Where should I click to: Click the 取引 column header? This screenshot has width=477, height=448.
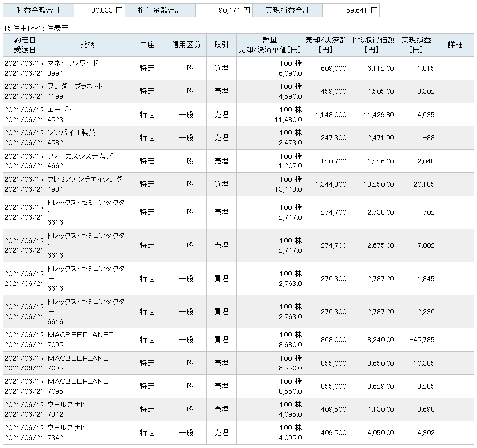pos(221,45)
